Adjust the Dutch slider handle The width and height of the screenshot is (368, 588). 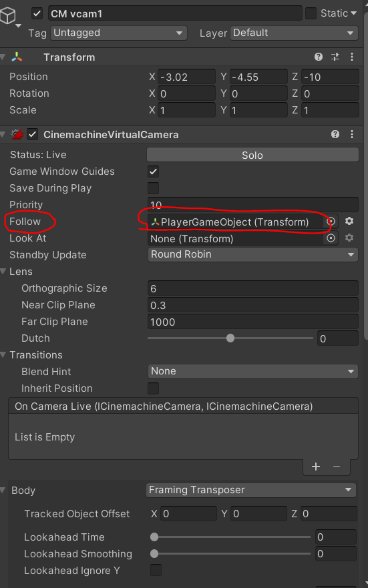click(230, 338)
